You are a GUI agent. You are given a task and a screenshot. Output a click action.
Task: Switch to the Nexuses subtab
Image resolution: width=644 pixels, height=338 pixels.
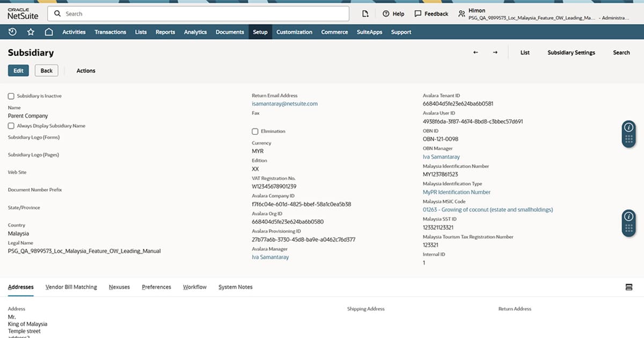(x=119, y=287)
